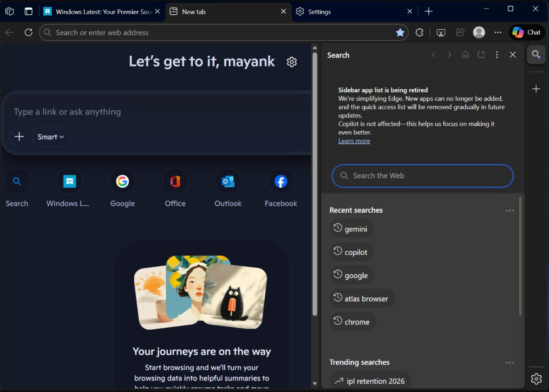Open Copilot Chat button

pyautogui.click(x=527, y=33)
